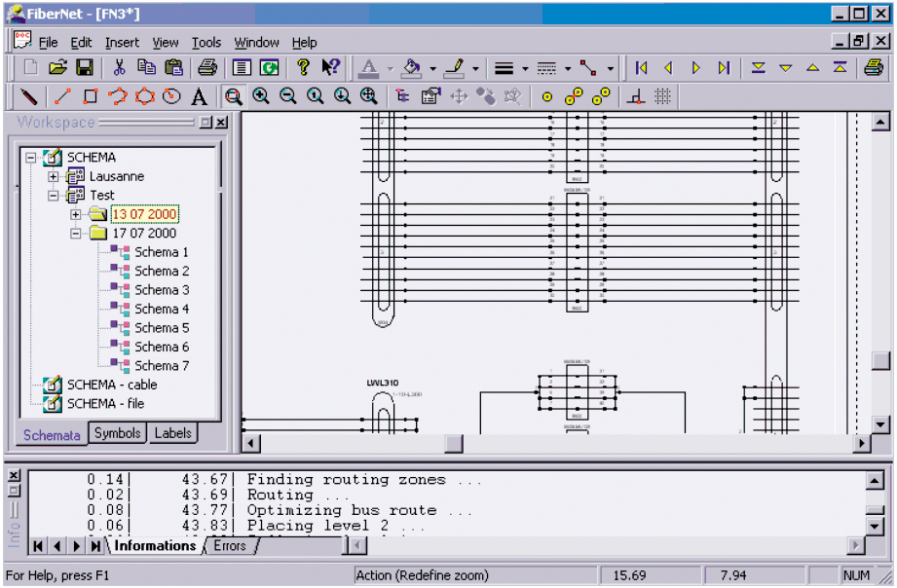Image resolution: width=897 pixels, height=588 pixels.
Task: Go to next page right arrow
Action: [695, 67]
